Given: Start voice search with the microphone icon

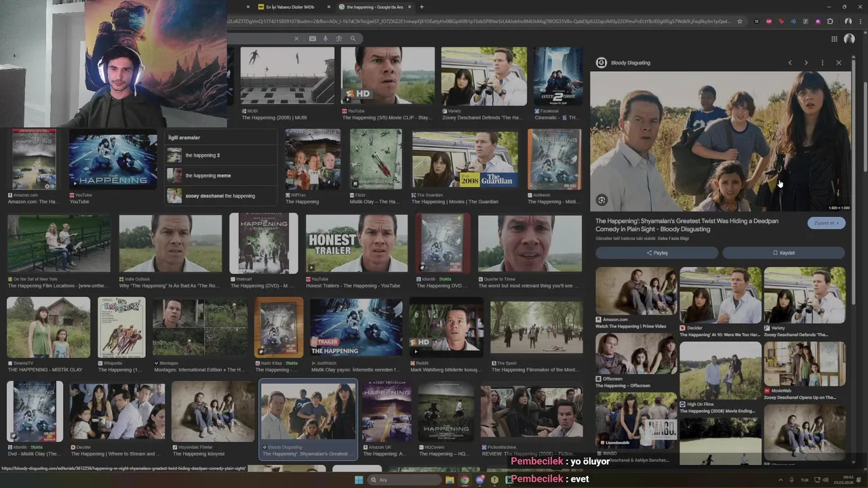Looking at the screenshot, I should pyautogui.click(x=325, y=39).
